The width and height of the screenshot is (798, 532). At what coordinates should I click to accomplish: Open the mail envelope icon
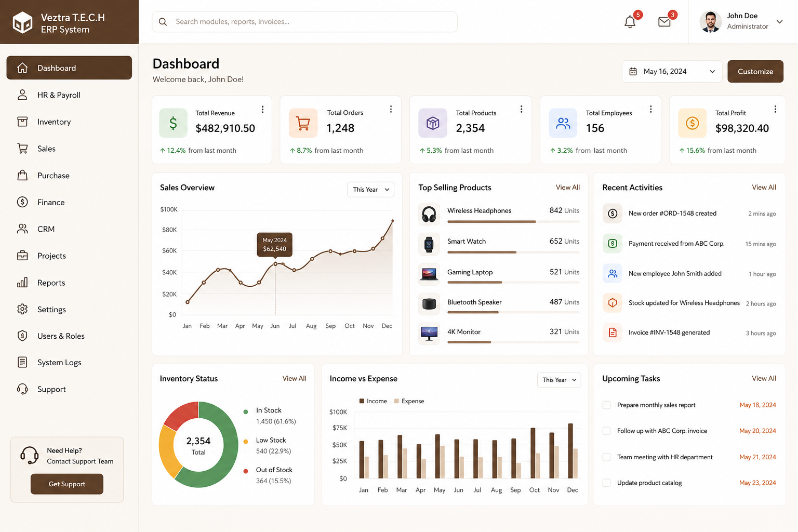[664, 22]
